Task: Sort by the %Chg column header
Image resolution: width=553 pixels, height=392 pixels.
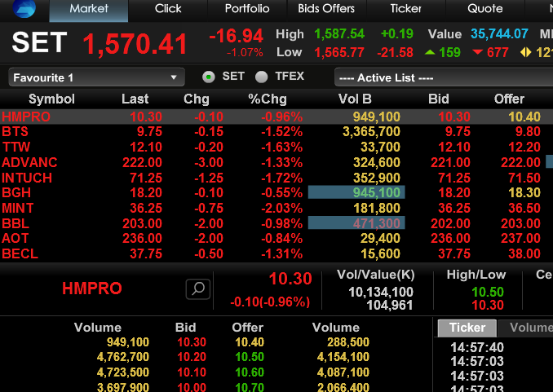Action: click(268, 99)
